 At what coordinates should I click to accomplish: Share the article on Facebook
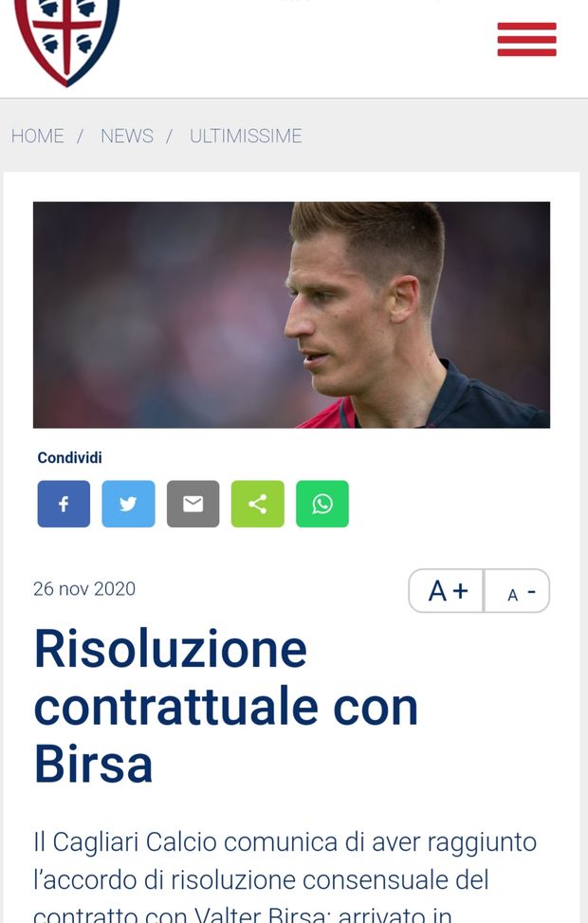pos(64,504)
